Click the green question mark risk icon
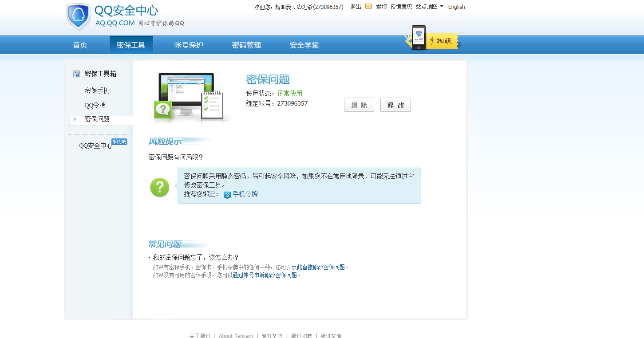The height and width of the screenshot is (338, 644). pos(159,187)
